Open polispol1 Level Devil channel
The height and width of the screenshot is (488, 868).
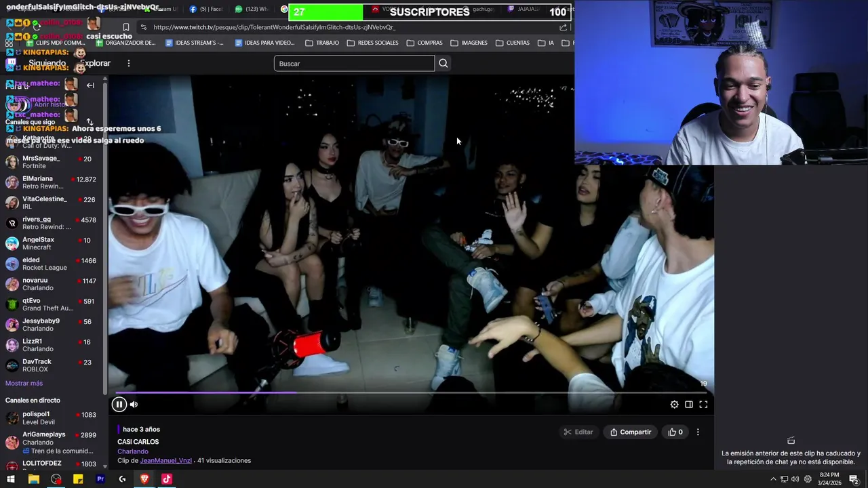(x=51, y=418)
